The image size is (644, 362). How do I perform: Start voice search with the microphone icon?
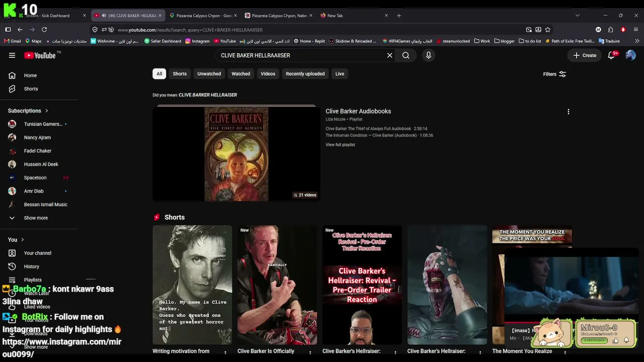click(429, 55)
